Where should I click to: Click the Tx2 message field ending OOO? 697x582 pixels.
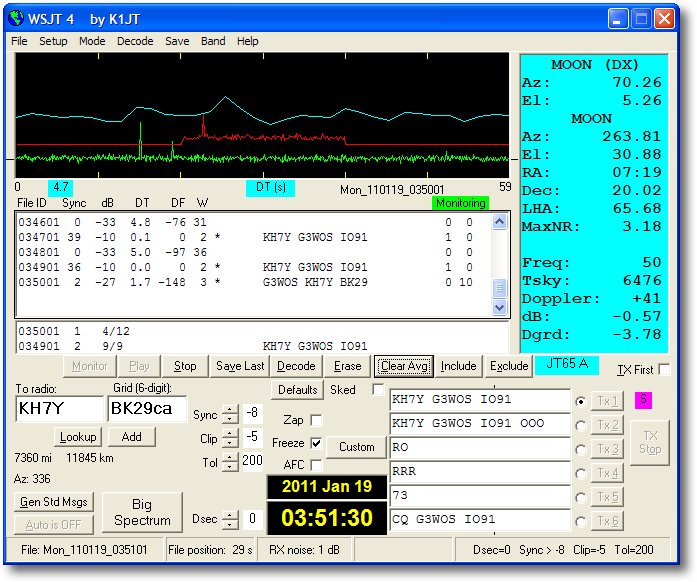(x=480, y=423)
